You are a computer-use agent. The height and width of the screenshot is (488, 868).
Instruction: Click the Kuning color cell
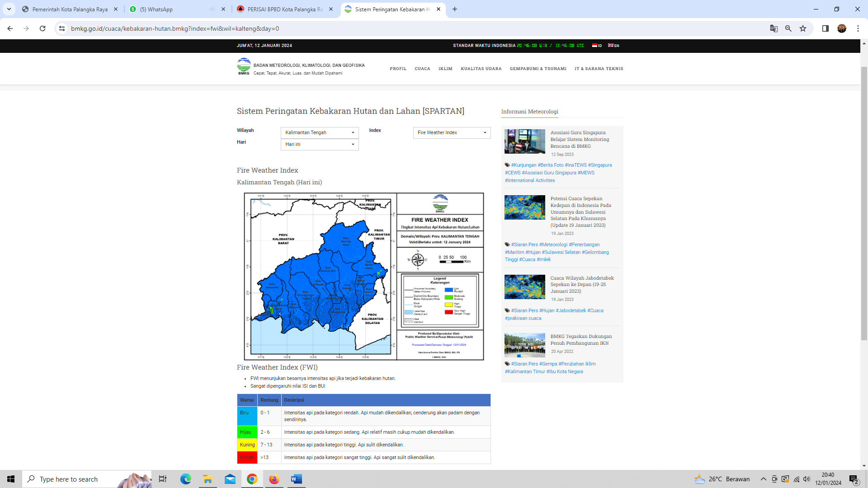[x=247, y=445]
